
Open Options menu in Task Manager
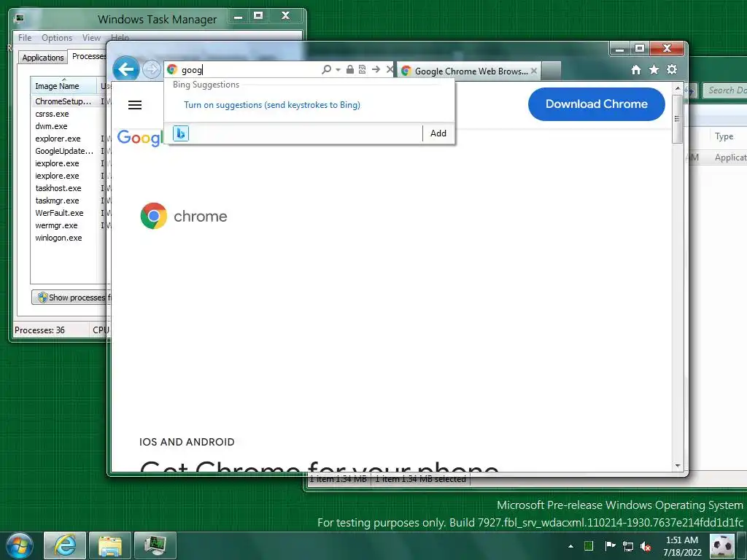[57, 38]
